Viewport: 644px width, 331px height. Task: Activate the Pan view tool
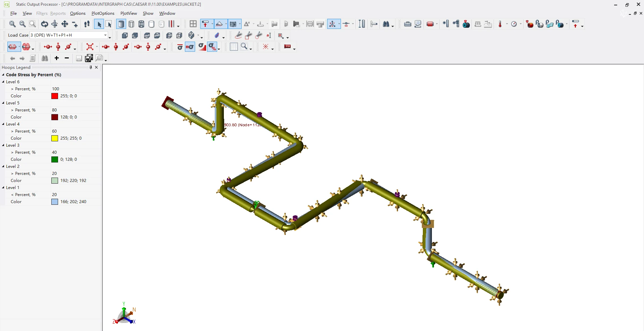click(65, 24)
